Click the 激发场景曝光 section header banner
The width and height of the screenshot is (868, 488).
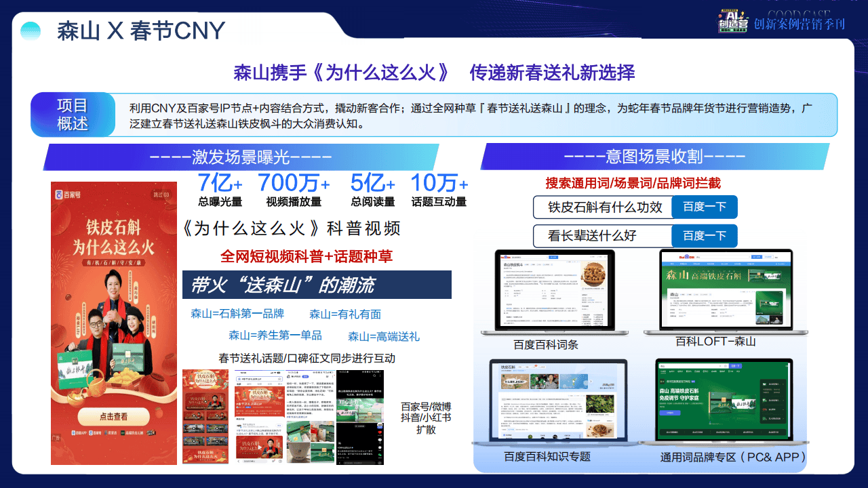pyautogui.click(x=240, y=157)
